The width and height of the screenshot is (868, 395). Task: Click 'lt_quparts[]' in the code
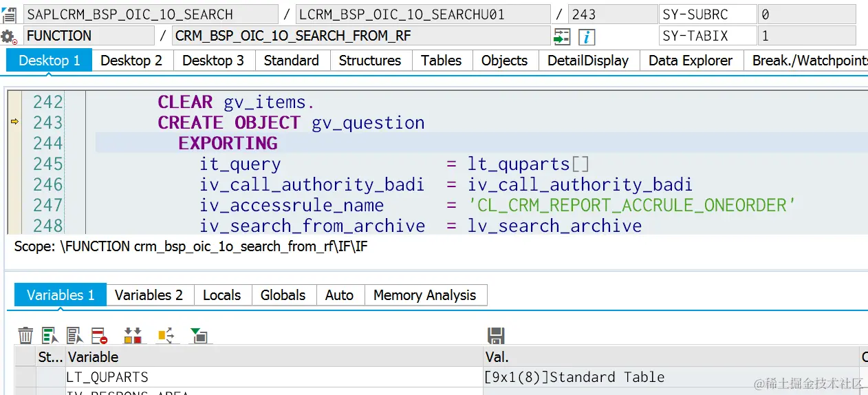click(528, 164)
